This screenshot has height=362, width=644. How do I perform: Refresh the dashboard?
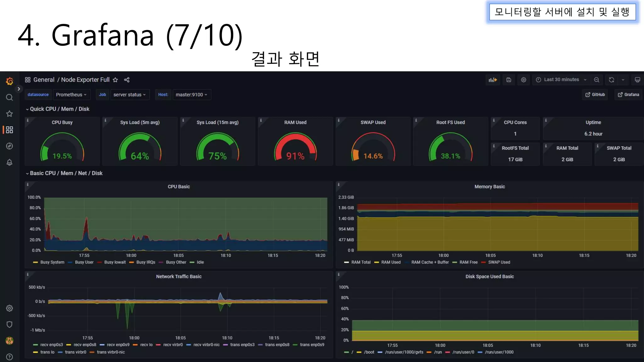tap(611, 80)
